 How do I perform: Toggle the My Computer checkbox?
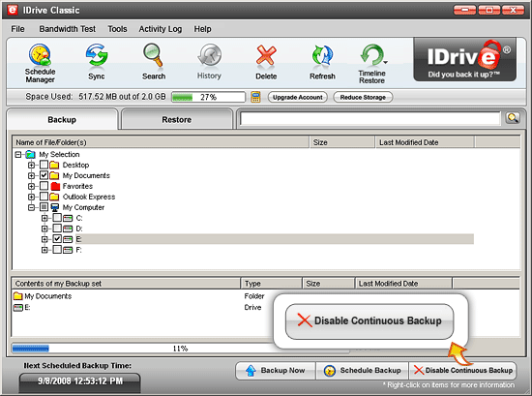[x=44, y=207]
